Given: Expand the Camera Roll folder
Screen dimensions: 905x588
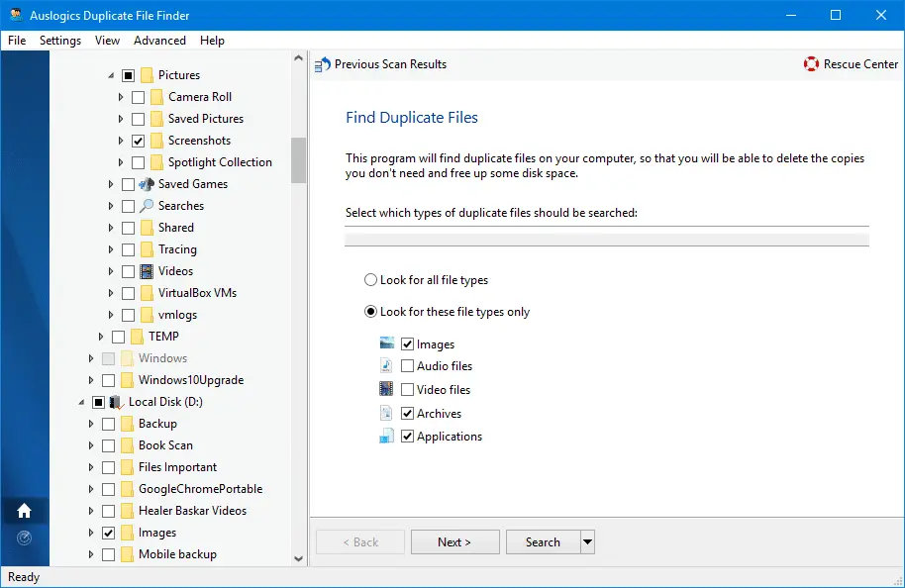Looking at the screenshot, I should click(x=121, y=97).
